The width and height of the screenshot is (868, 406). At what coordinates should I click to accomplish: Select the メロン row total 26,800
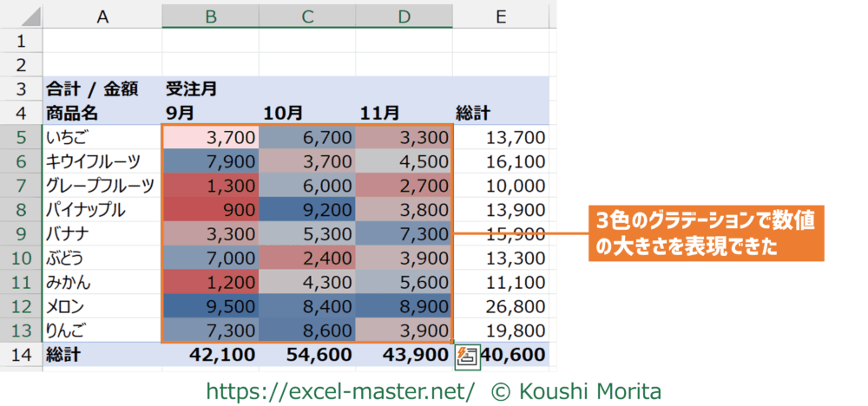tap(503, 306)
